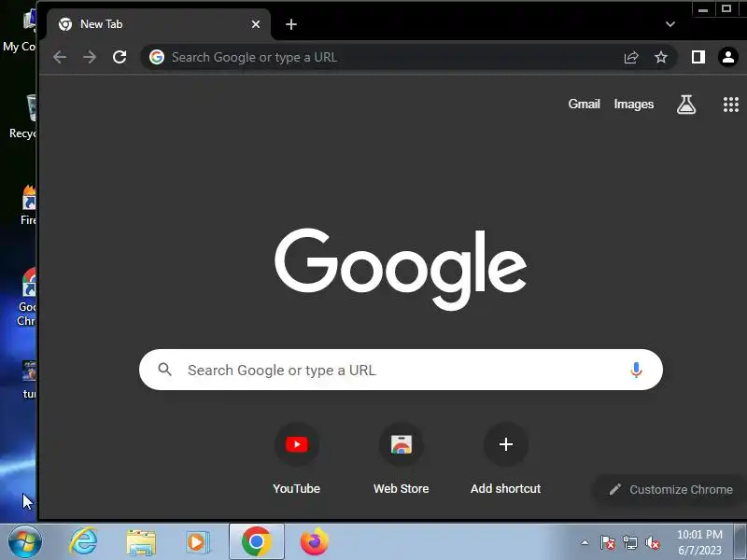
Task: Select the Firefox desktop shortcut
Action: [28, 204]
